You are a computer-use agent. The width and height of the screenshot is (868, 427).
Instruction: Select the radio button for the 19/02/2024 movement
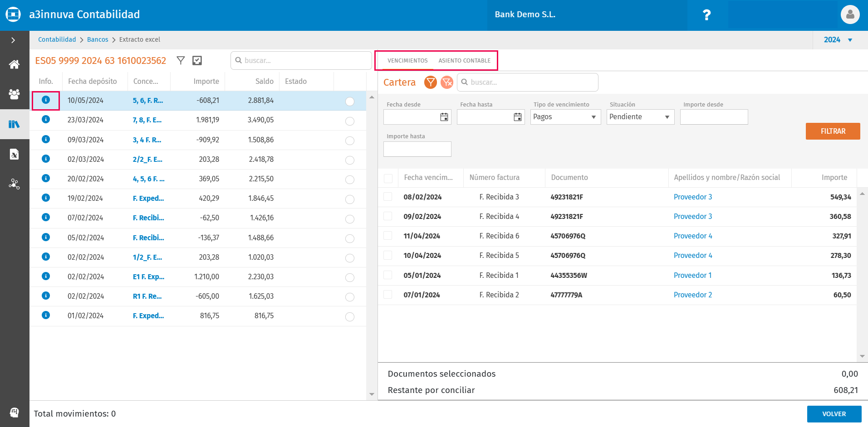[x=349, y=199]
